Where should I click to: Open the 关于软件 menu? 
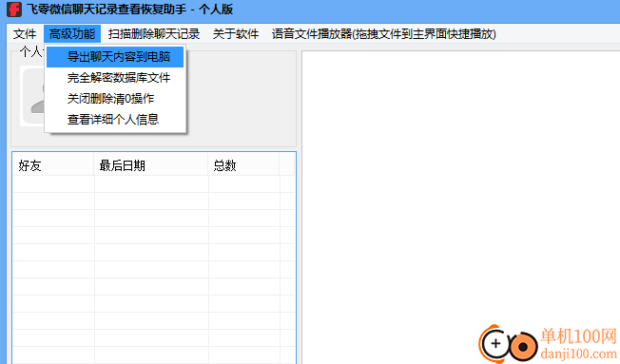coord(236,34)
